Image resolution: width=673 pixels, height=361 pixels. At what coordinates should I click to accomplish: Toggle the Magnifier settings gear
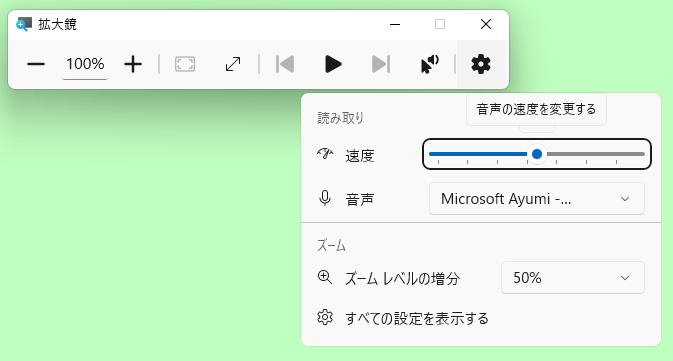tap(481, 64)
